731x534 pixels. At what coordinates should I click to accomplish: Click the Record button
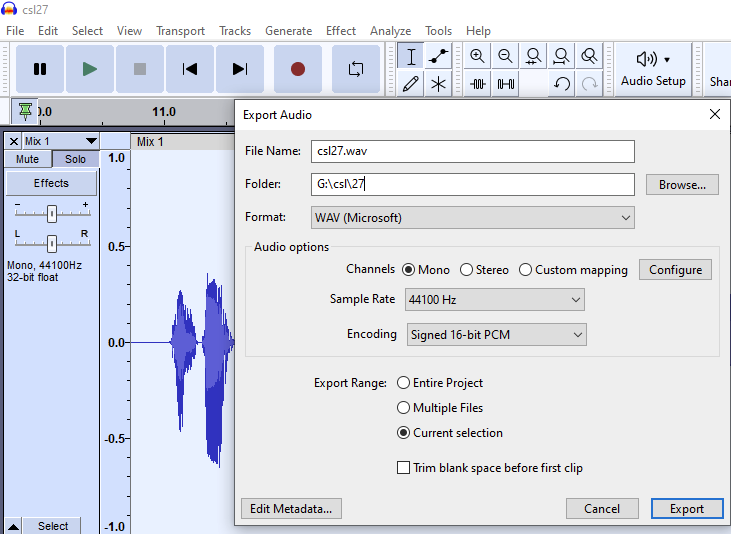297,69
